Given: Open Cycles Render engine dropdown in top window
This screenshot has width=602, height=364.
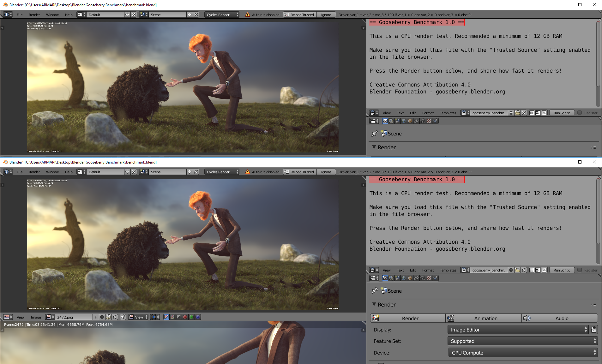Looking at the screenshot, I should point(222,15).
